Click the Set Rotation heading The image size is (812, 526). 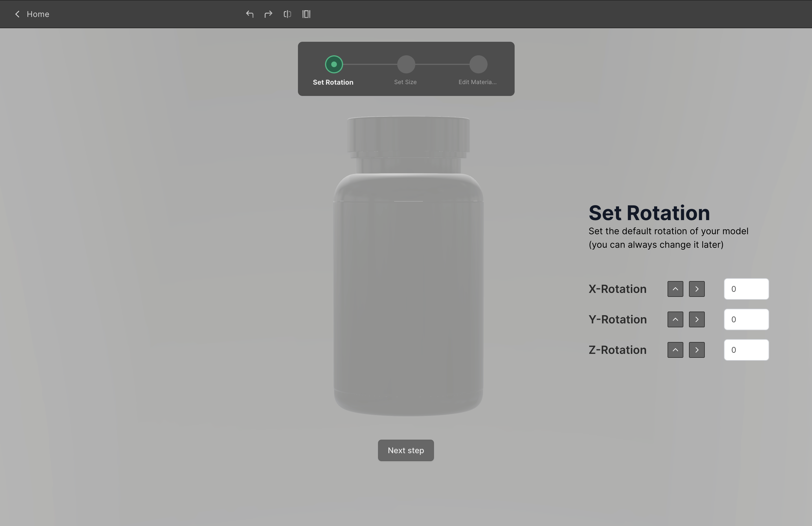point(649,213)
